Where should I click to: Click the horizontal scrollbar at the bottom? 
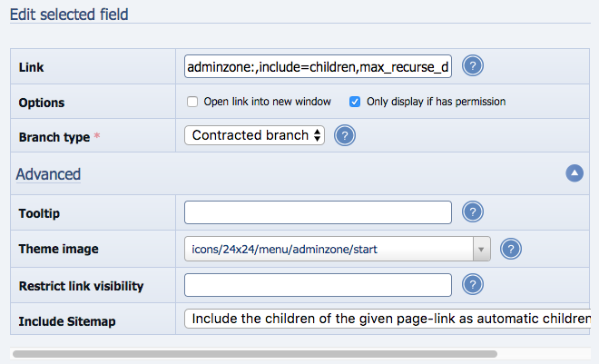254,353
